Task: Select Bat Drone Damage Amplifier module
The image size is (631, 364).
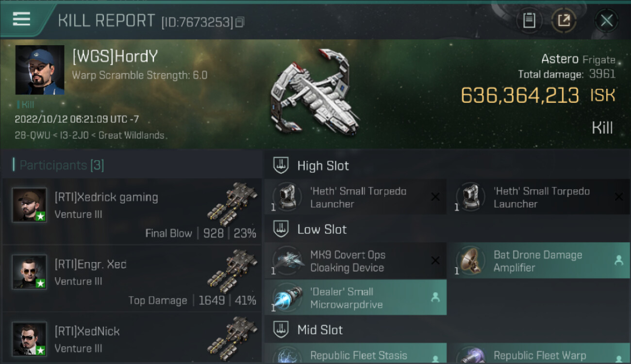Action: (538, 261)
